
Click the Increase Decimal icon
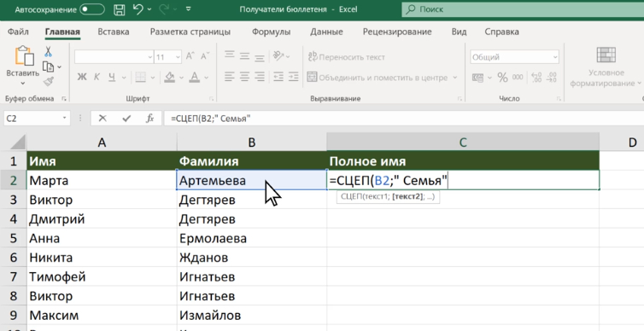536,77
